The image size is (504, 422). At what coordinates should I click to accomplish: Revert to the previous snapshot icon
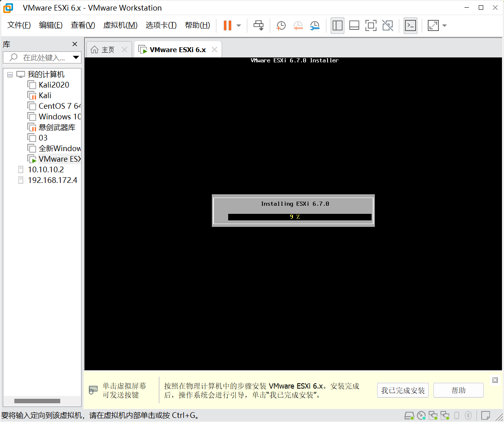click(298, 26)
